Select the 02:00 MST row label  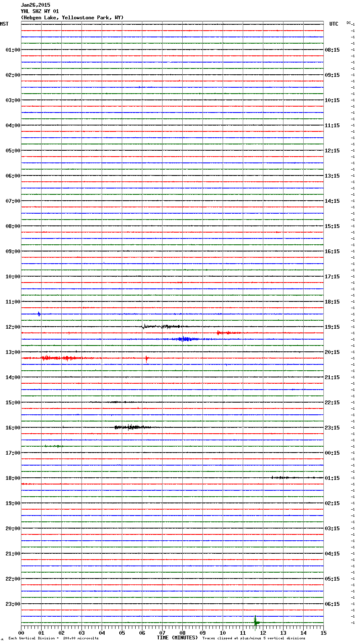(x=13, y=75)
